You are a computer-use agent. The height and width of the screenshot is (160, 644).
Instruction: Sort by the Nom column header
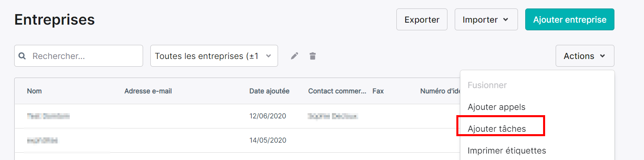34,91
